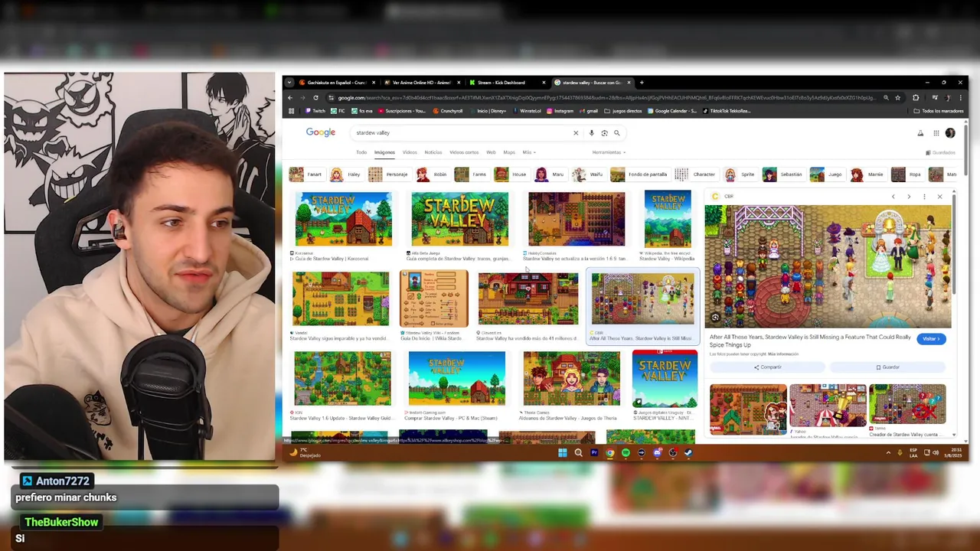Viewport: 980px width, 551px height.
Task: Switch to the Ver Anime Online HD tab
Action: [x=422, y=83]
